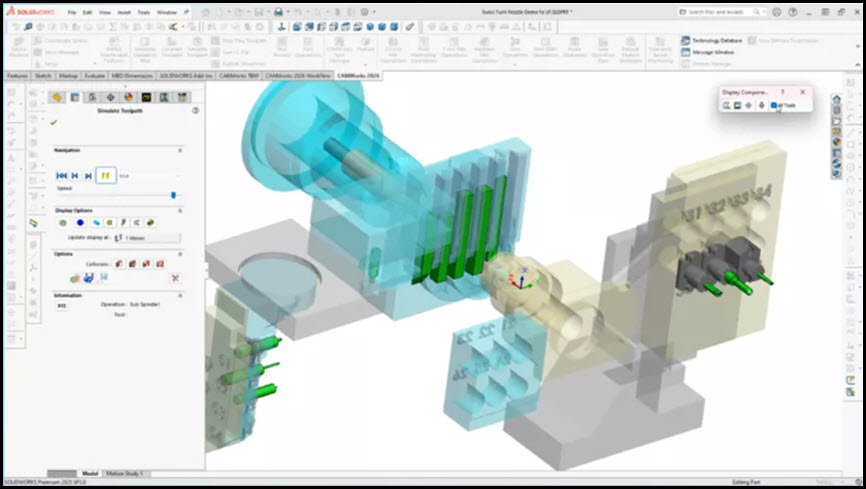The image size is (866, 489).
Task: Rewind simulation to the start
Action: click(x=61, y=176)
